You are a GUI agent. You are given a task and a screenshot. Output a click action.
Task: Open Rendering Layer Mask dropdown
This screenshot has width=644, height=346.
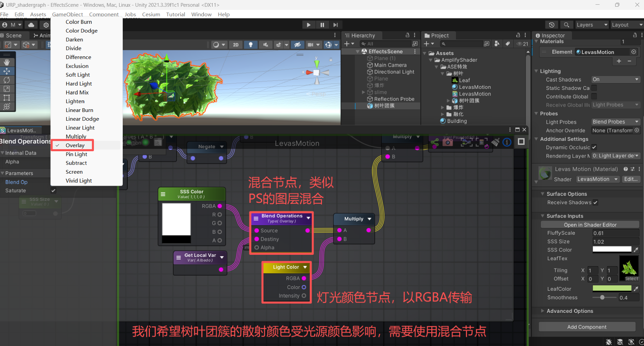click(615, 156)
